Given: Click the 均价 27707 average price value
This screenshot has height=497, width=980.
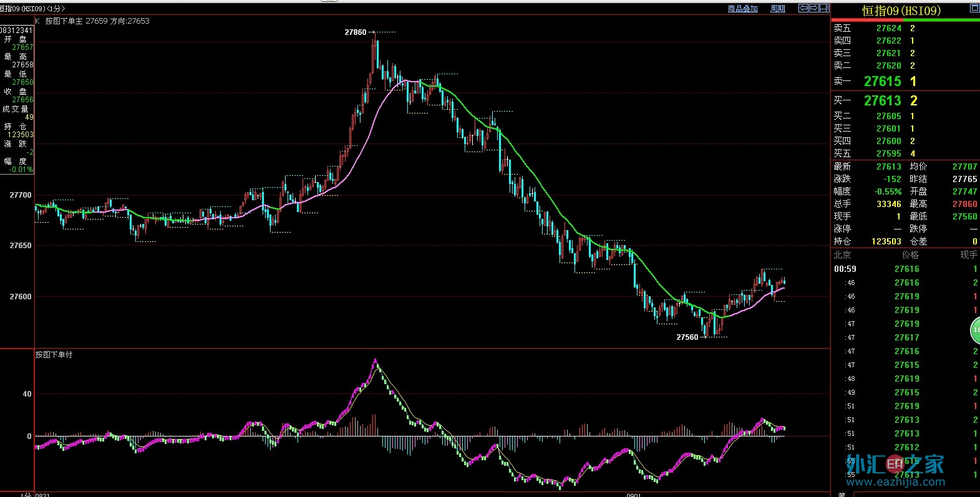Looking at the screenshot, I should tap(964, 166).
